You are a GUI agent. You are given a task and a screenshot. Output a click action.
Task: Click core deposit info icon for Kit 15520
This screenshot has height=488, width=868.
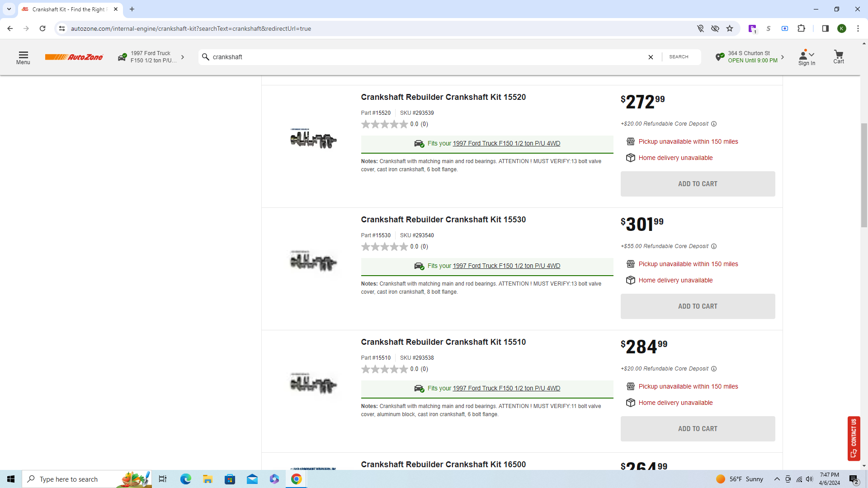click(714, 124)
